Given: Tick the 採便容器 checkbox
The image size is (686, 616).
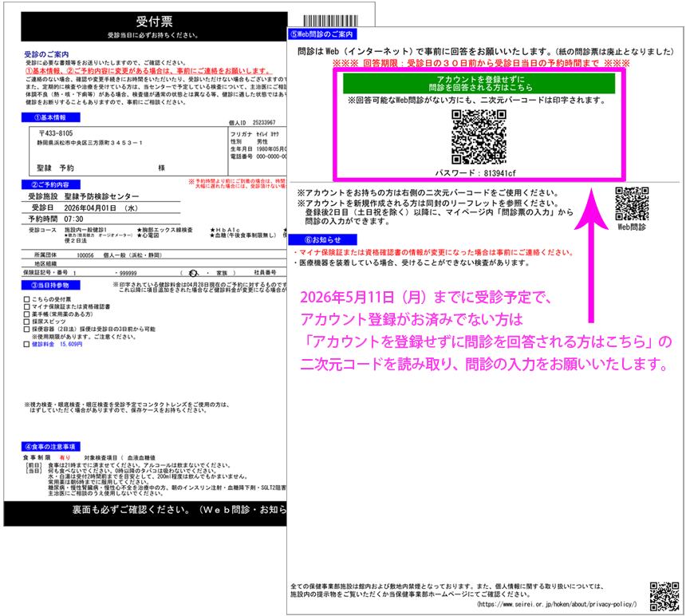Looking at the screenshot, I should click(x=26, y=329).
